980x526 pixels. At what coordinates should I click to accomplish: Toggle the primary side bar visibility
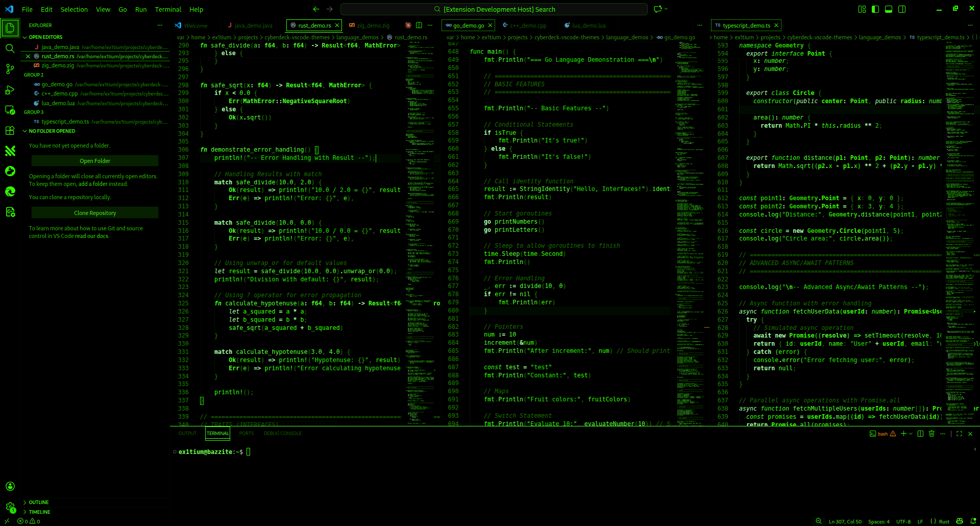(x=875, y=9)
